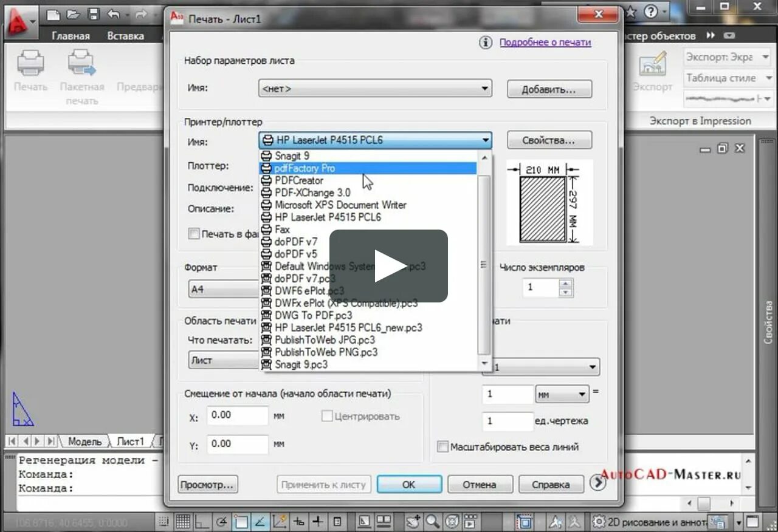Switch to the Модель layout tab
The width and height of the screenshot is (778, 532).
[x=84, y=442]
